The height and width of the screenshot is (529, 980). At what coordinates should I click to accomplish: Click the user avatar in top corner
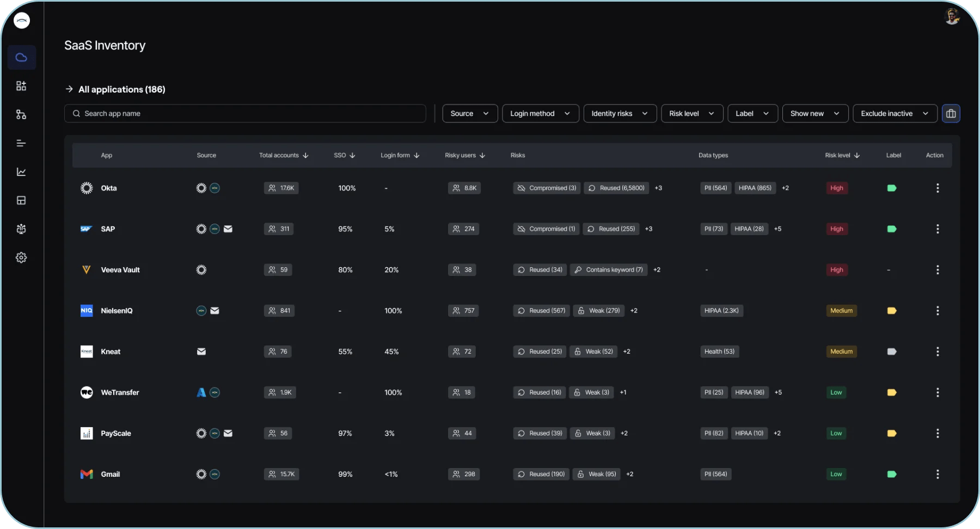point(952,16)
